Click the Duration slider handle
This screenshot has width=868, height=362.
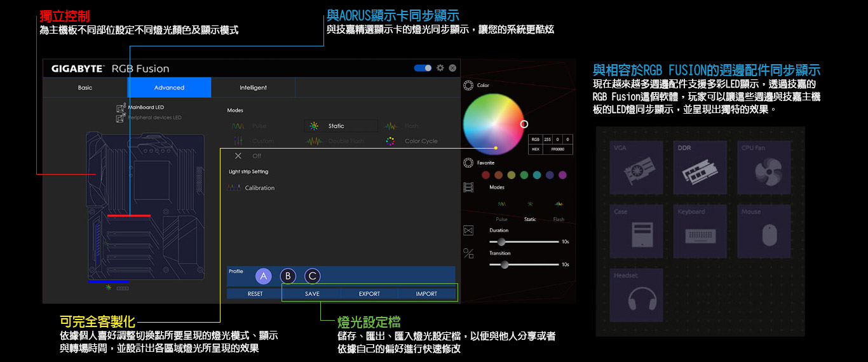tap(501, 242)
